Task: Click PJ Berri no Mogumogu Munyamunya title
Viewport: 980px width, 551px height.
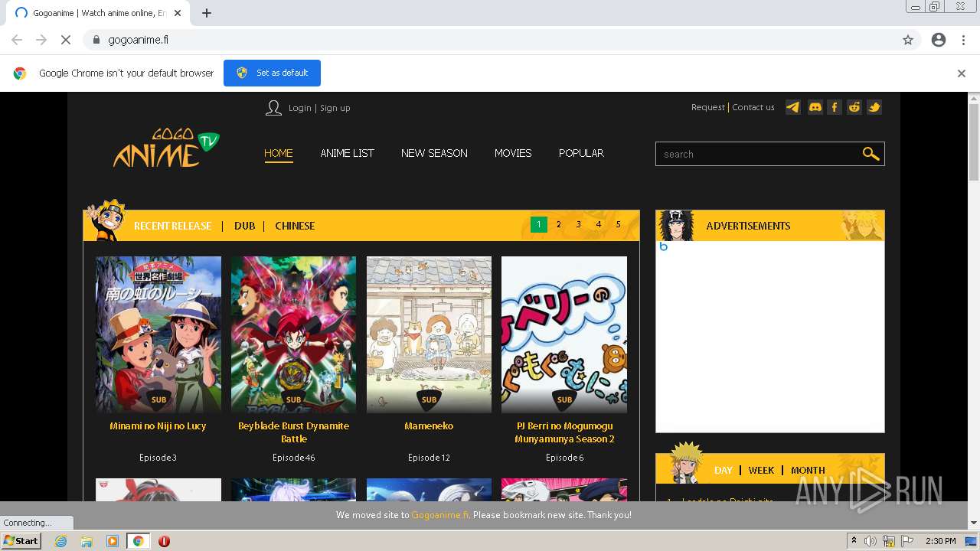Action: [564, 432]
